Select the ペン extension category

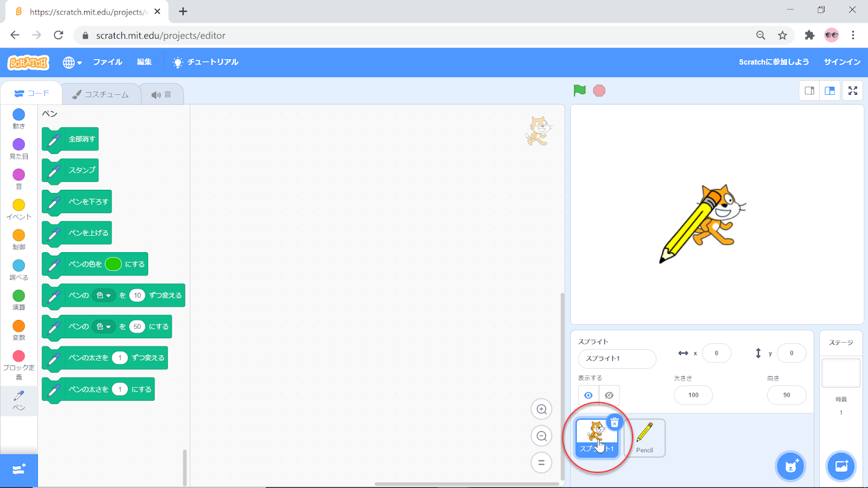(x=19, y=401)
